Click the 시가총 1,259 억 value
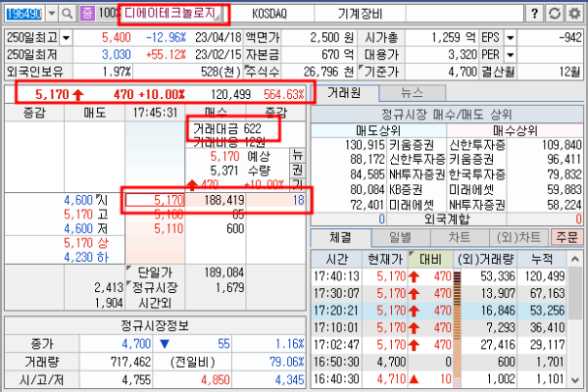Viewport: 588px width, 392px height. (454, 37)
